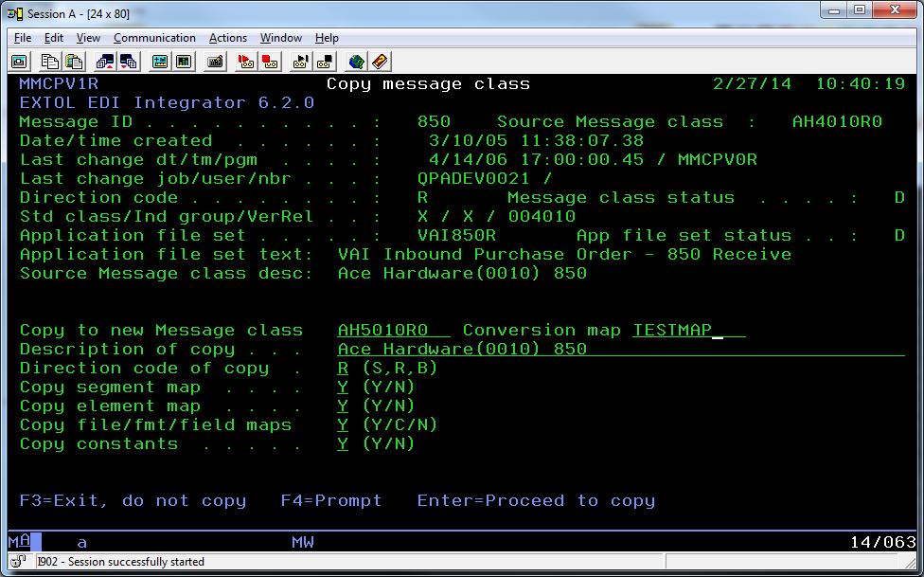Open the Help menu

327,38
